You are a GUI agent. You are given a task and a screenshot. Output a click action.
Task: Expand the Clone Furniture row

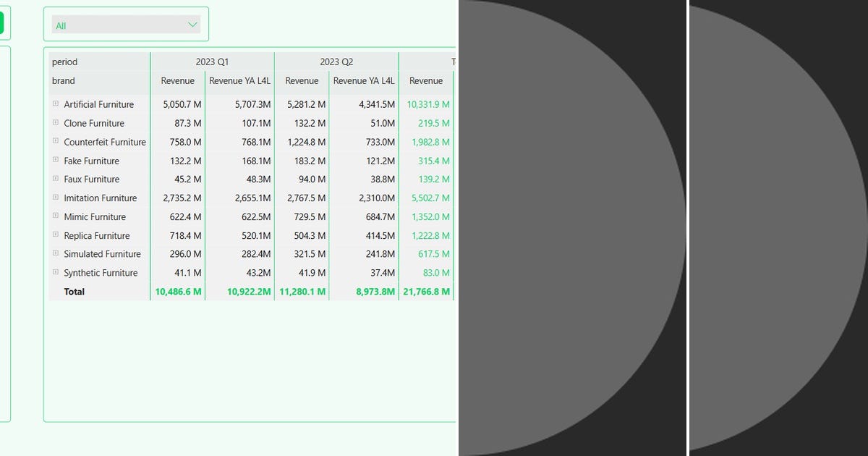(x=56, y=123)
